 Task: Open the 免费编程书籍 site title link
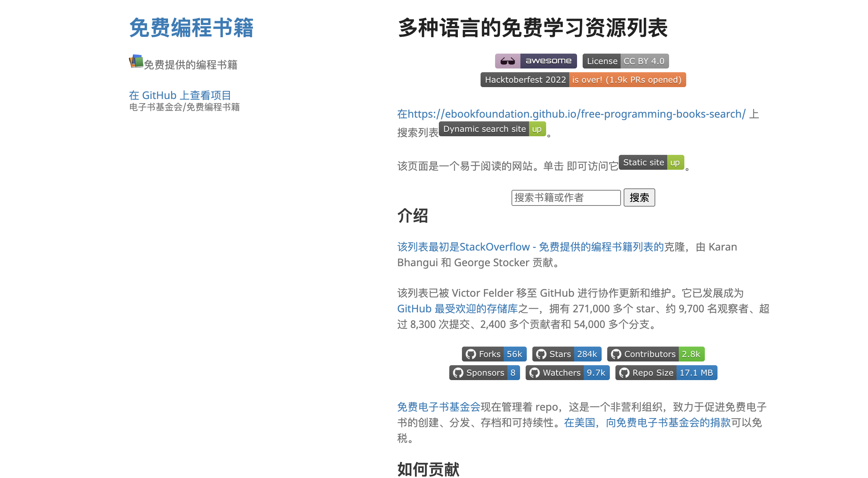tap(191, 28)
